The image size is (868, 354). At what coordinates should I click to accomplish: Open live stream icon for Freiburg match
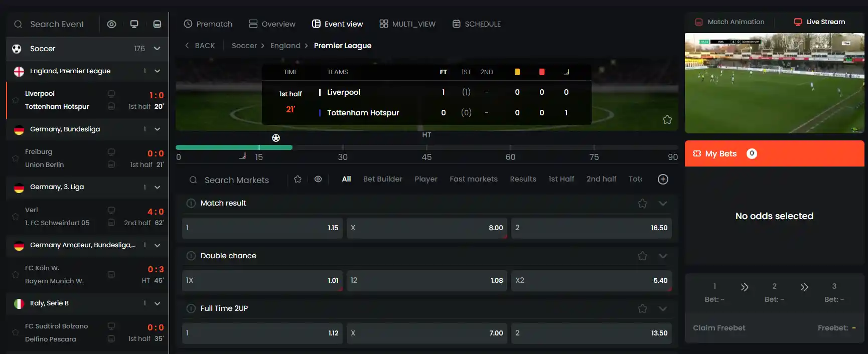tap(111, 151)
